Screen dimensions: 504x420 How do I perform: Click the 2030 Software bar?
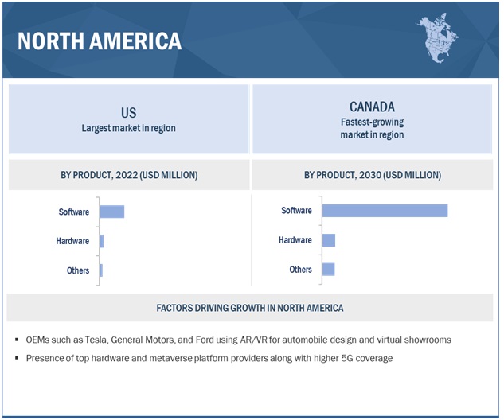[x=385, y=211]
